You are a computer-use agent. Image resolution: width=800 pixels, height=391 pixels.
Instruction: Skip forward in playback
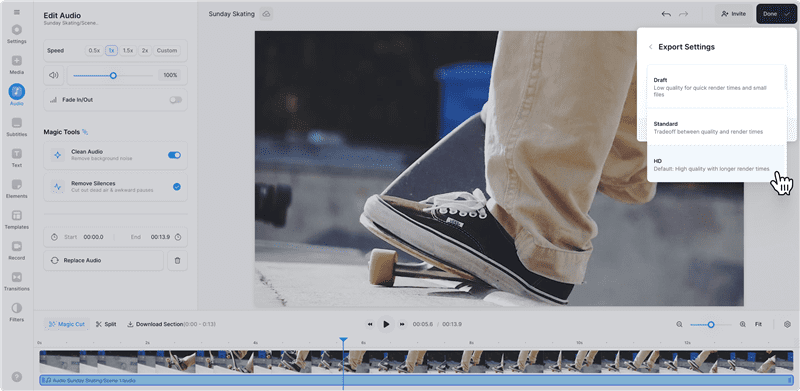(x=402, y=324)
